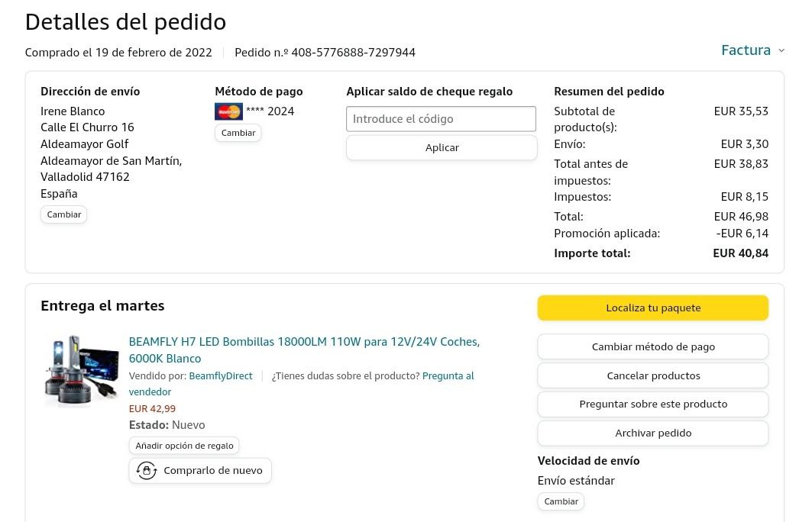Click Preguntar sobre este producto button
812x522 pixels.
pos(652,404)
